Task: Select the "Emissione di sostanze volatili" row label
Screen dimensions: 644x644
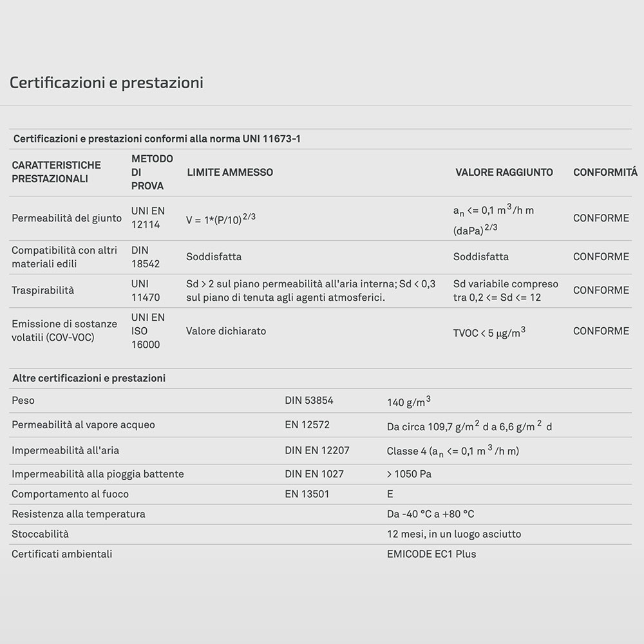Action: point(64,330)
